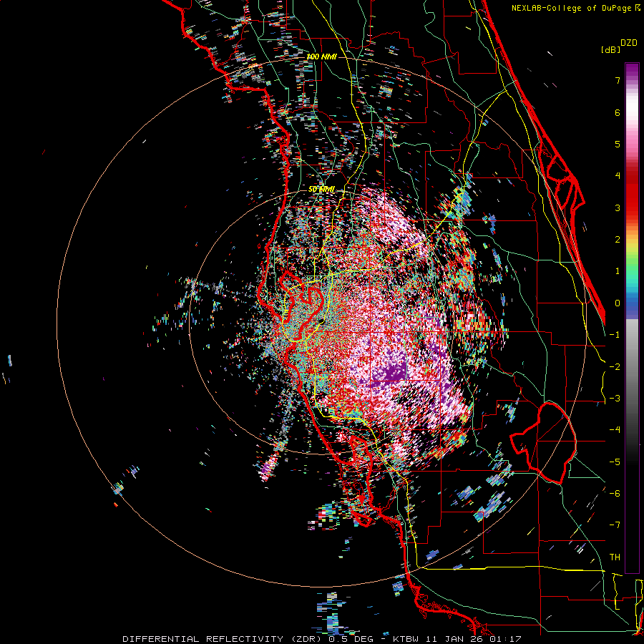Click the 100 NMI range ring label
This screenshot has width=644, height=644.
[321, 57]
